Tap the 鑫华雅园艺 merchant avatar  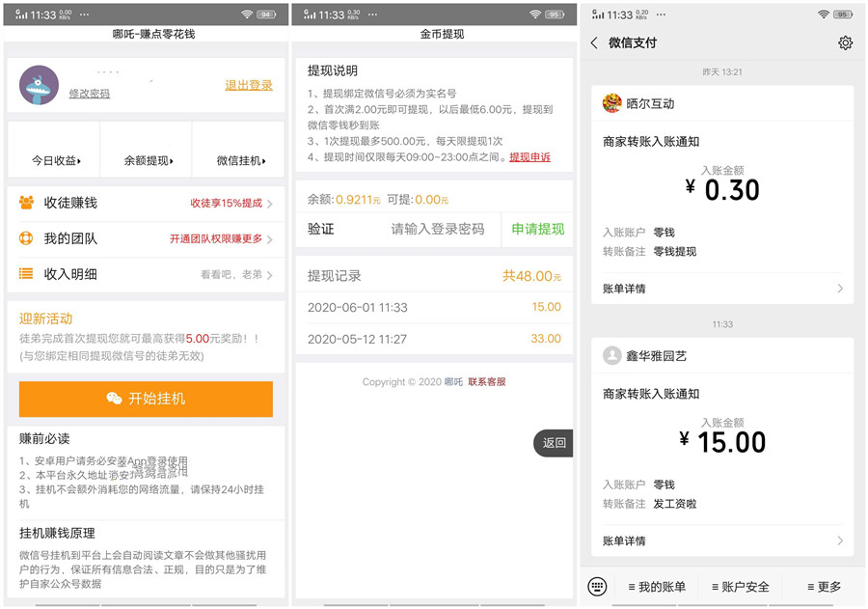611,355
